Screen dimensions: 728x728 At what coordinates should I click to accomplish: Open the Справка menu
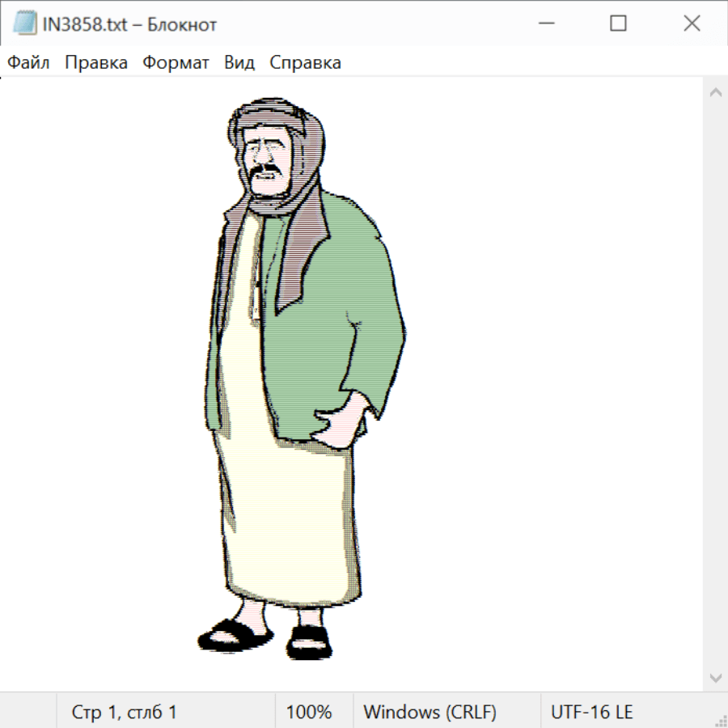click(305, 63)
